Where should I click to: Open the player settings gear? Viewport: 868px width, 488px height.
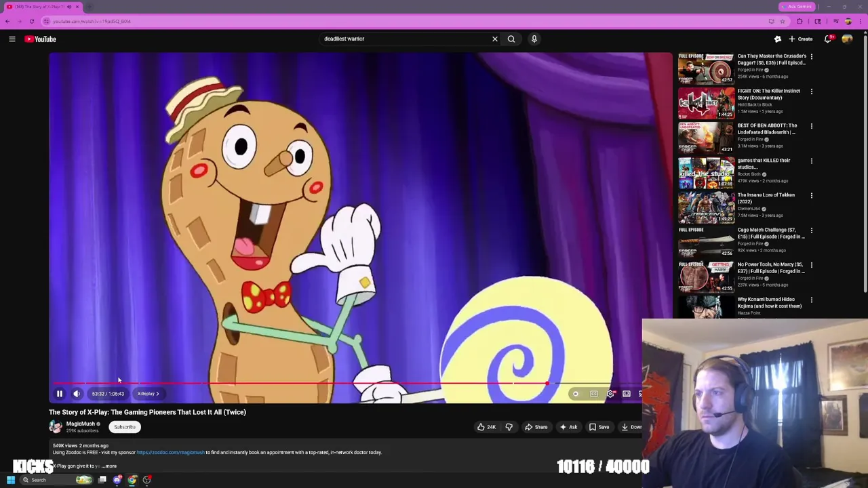click(x=610, y=394)
